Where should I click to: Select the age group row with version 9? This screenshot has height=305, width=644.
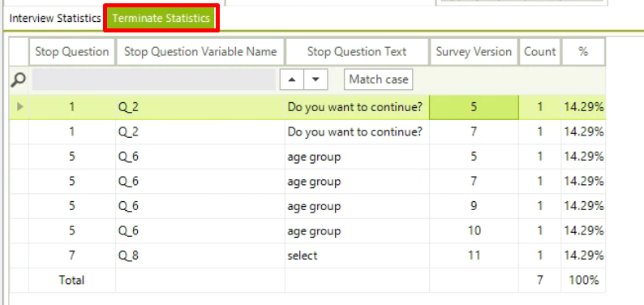coord(307,206)
